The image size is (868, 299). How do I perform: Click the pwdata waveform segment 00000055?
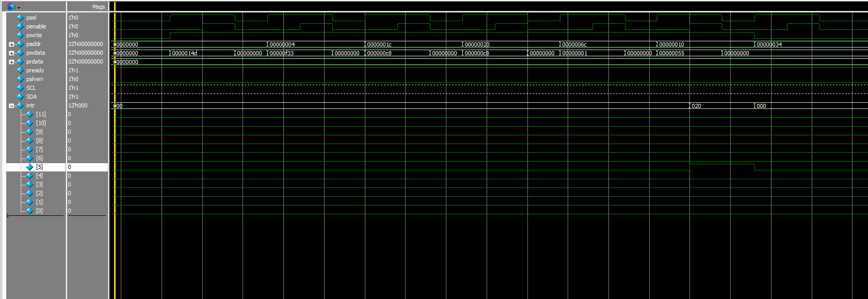(x=689, y=53)
